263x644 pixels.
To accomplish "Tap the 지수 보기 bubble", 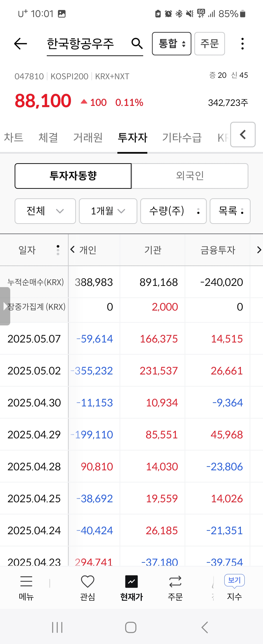I will pyautogui.click(x=234, y=581).
